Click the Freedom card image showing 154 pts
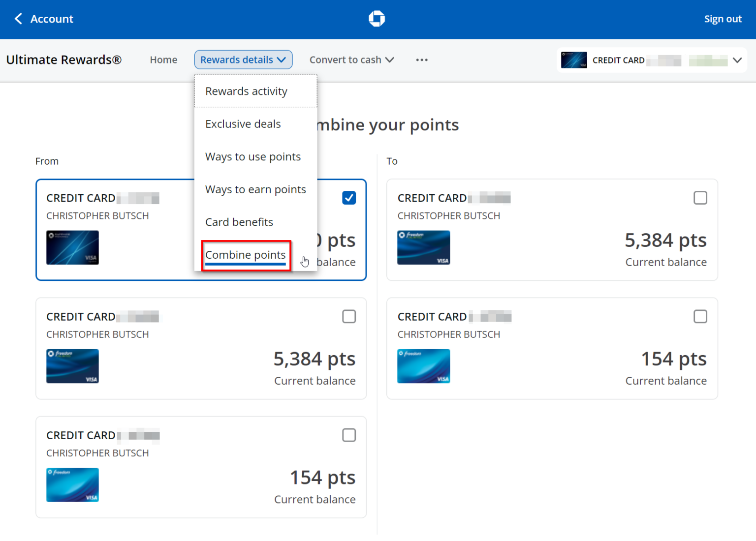Image resolution: width=756 pixels, height=541 pixels. tap(423, 366)
